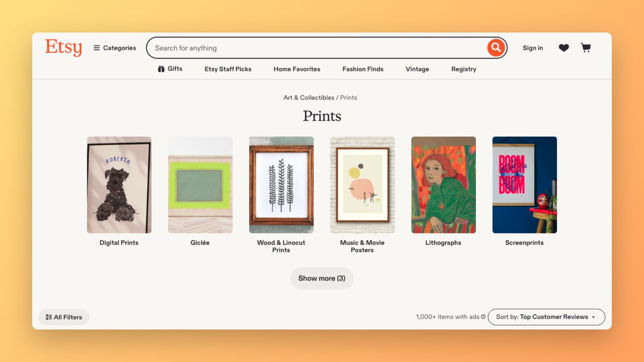Open the Categories hamburger menu

115,48
